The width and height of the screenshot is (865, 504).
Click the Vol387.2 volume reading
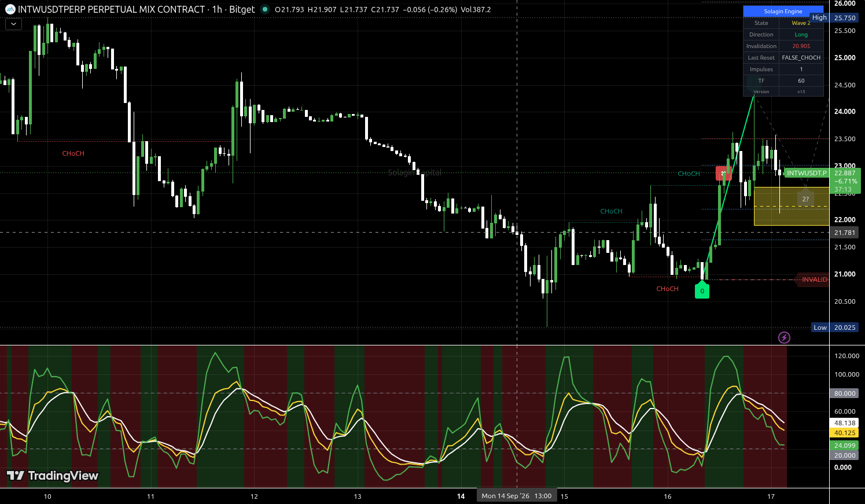click(x=476, y=9)
